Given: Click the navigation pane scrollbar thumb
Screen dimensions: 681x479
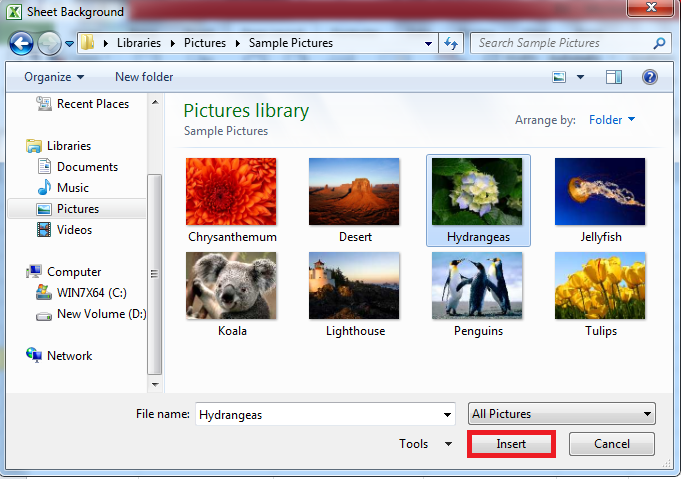Looking at the screenshot, I should point(155,274).
